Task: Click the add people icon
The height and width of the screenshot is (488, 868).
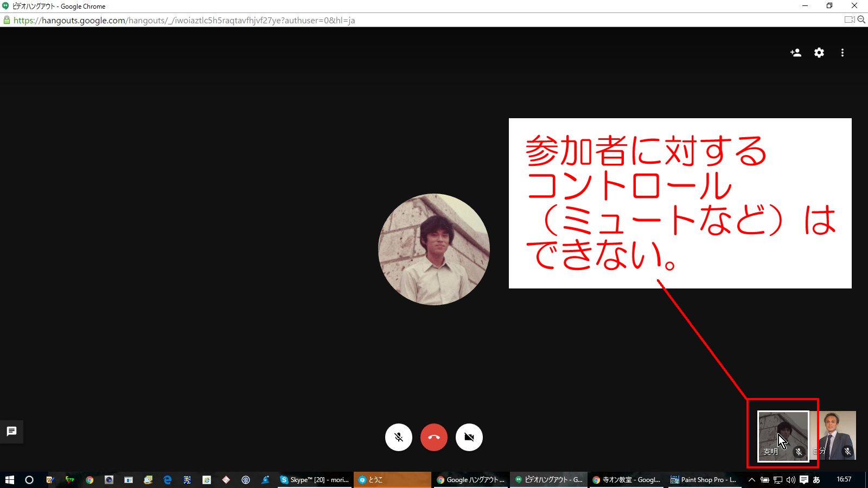Action: (x=796, y=53)
